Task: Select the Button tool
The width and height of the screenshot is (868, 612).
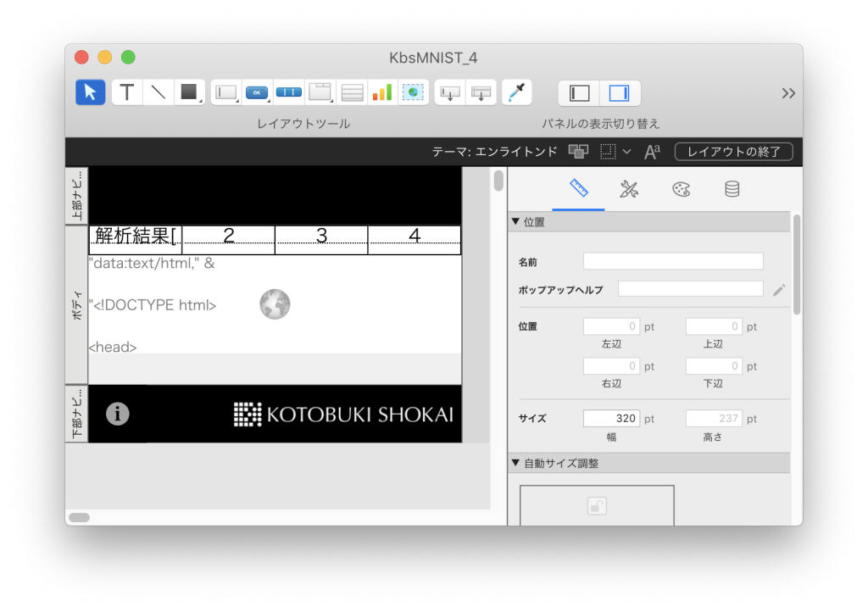Action: (257, 92)
